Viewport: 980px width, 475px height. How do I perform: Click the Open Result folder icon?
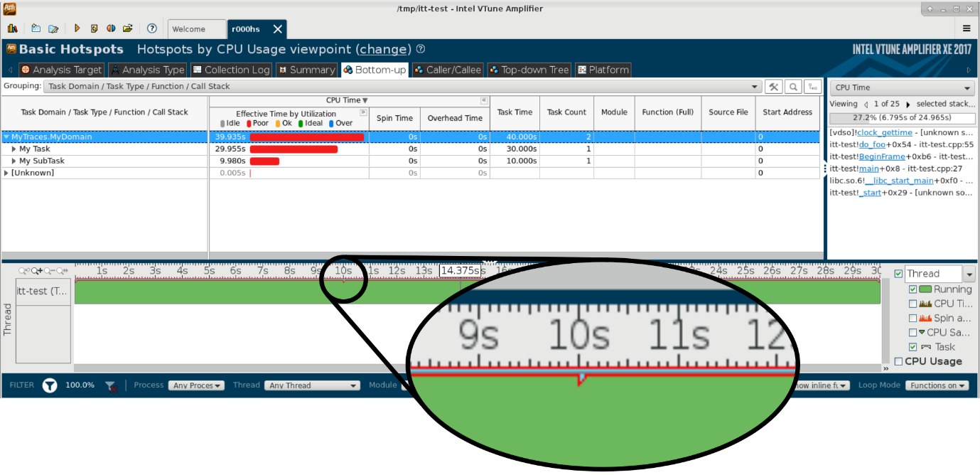coord(128,28)
